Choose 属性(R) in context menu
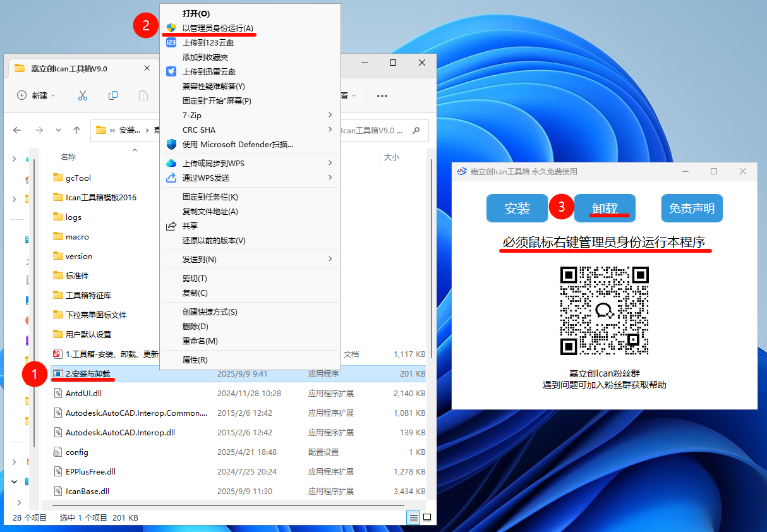This screenshot has height=532, width=767. click(x=195, y=360)
